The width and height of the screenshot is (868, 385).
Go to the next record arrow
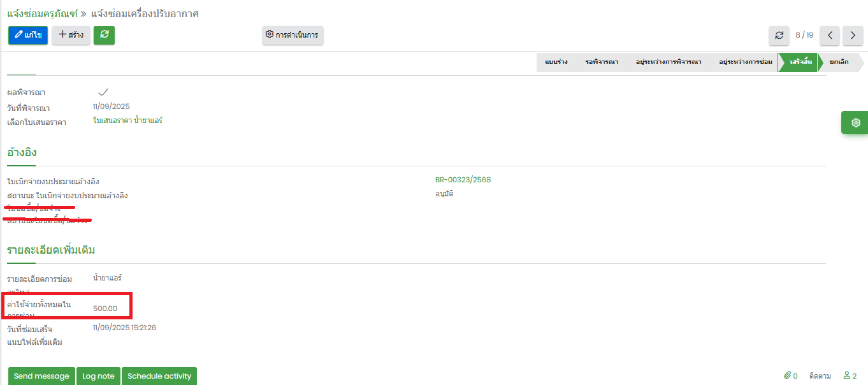[x=853, y=35]
